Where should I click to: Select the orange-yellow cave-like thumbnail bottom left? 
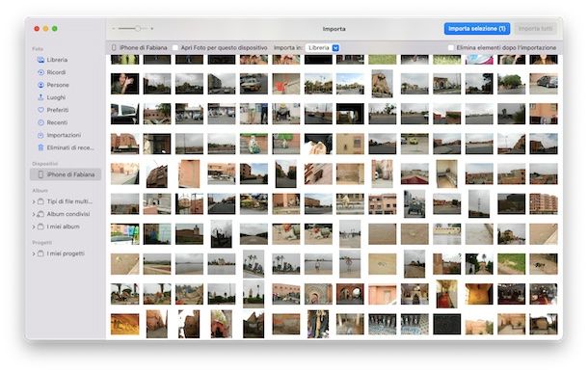(125, 324)
